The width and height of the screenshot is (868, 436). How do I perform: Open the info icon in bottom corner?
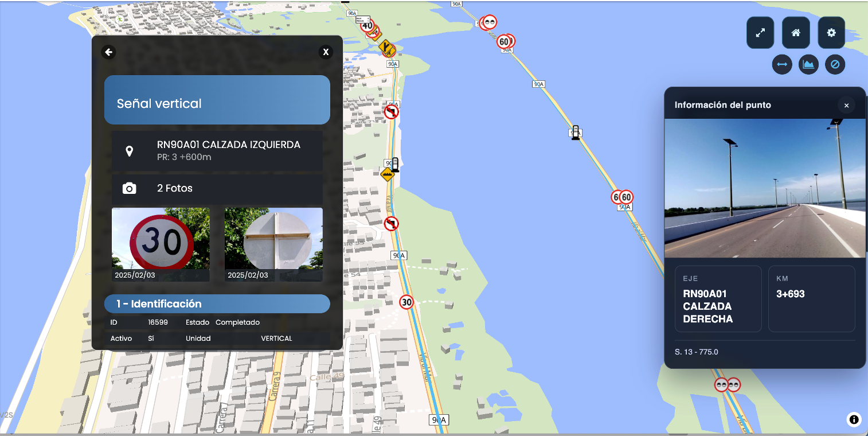click(854, 419)
